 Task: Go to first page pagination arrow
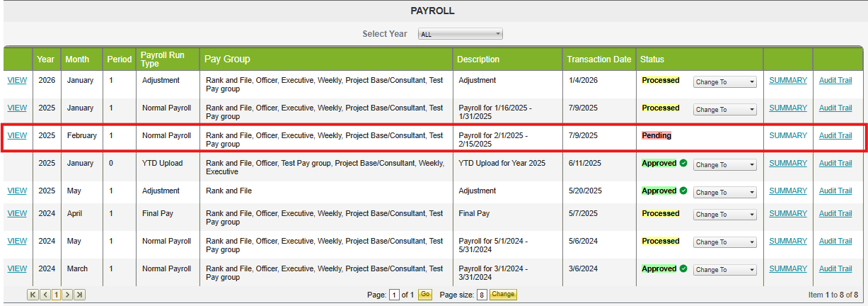click(x=33, y=295)
